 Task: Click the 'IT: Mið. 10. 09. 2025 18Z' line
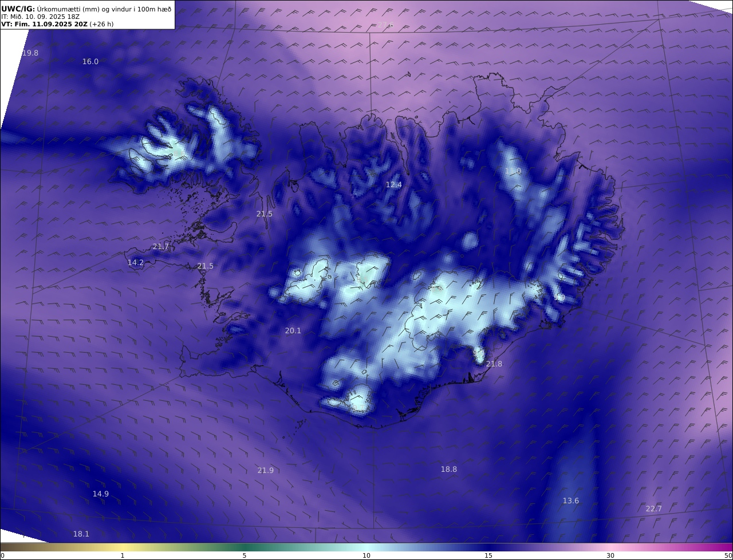[x=40, y=17]
